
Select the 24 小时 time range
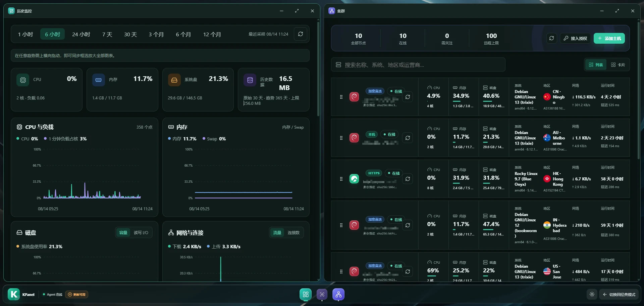(81, 34)
